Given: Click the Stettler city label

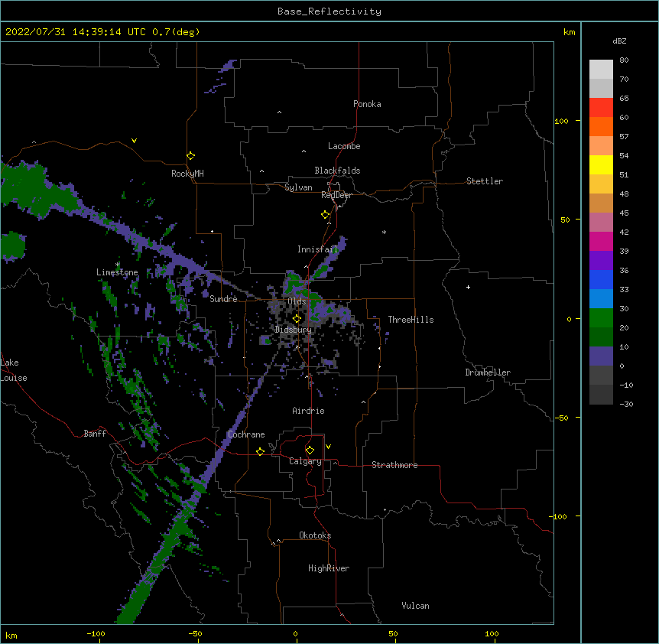Looking at the screenshot, I should point(485,181).
